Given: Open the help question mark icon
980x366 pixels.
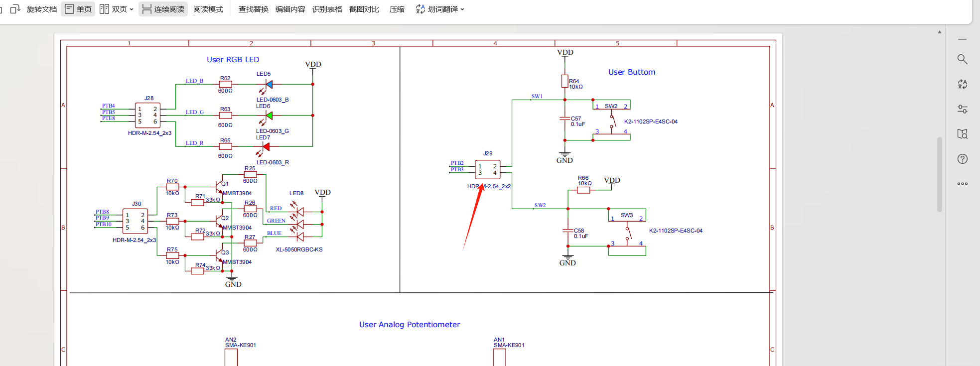Looking at the screenshot, I should (x=962, y=159).
